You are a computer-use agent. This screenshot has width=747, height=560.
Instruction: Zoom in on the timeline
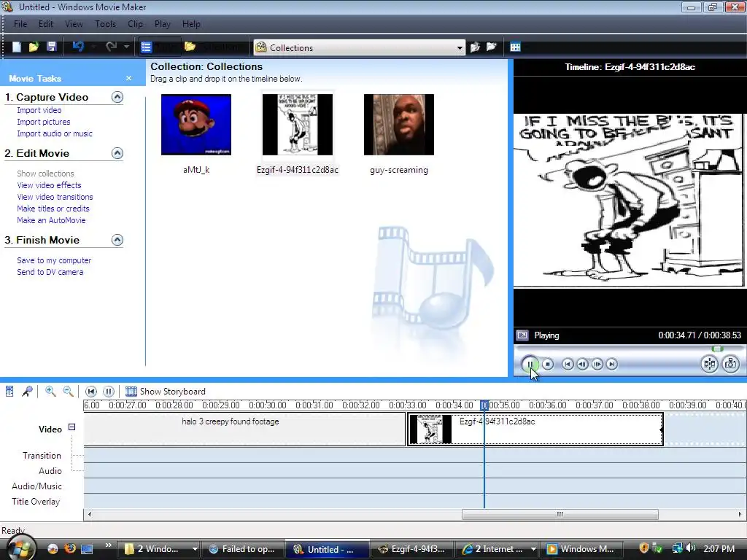(x=50, y=392)
